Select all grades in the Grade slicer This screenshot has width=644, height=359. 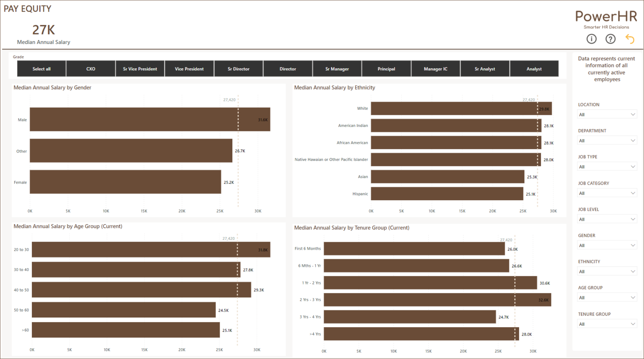41,68
